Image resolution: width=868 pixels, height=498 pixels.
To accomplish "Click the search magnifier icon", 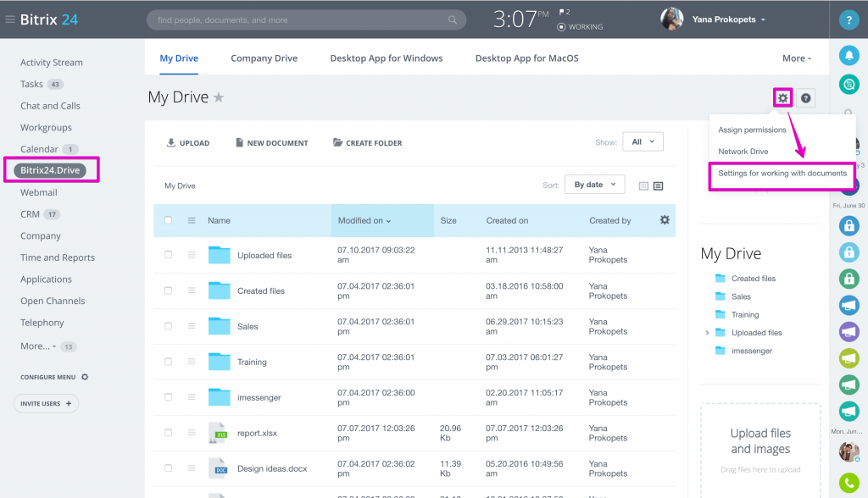I will pyautogui.click(x=453, y=20).
